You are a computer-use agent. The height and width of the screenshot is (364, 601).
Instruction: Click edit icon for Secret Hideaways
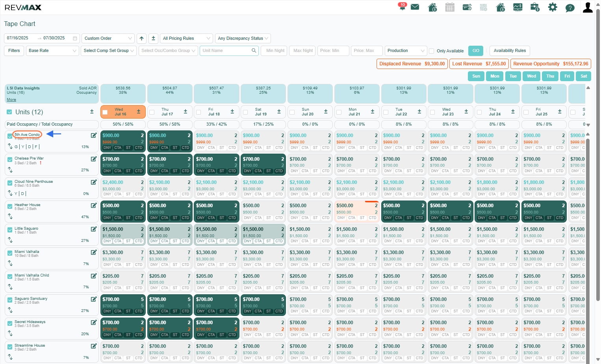coord(94,322)
